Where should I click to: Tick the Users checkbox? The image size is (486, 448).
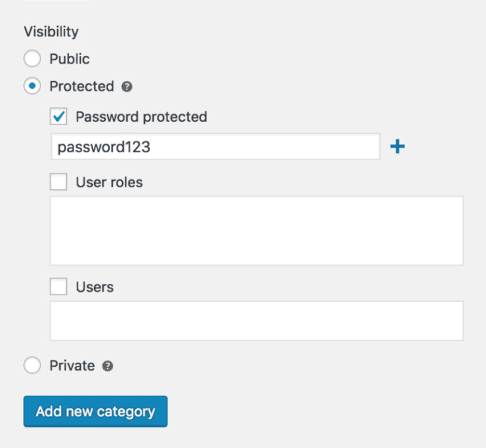[58, 287]
